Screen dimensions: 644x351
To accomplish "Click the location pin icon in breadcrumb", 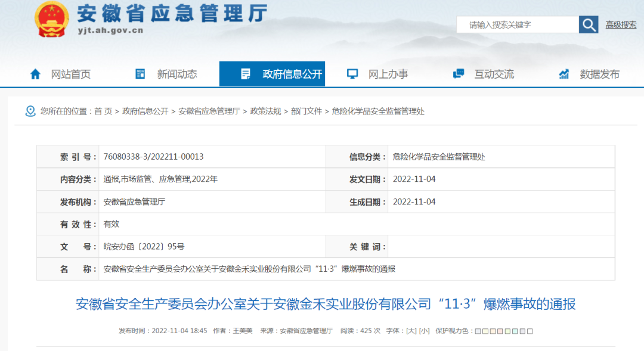I will click(x=30, y=111).
